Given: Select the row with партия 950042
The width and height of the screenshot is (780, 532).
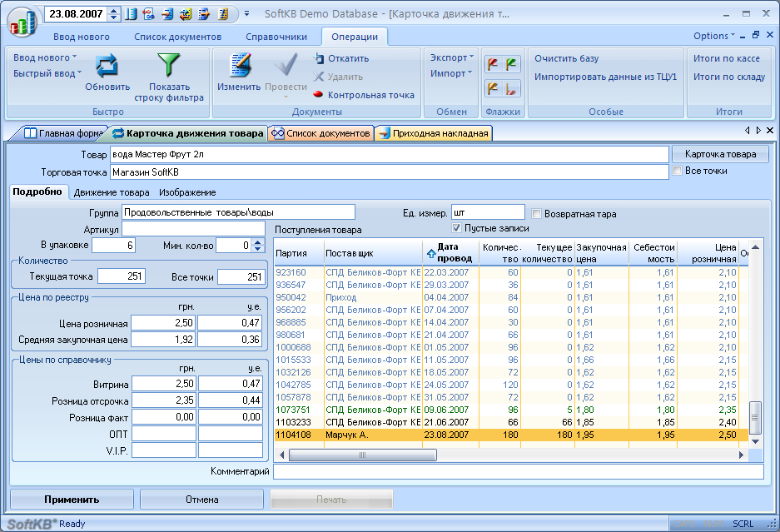Looking at the screenshot, I should (511, 297).
